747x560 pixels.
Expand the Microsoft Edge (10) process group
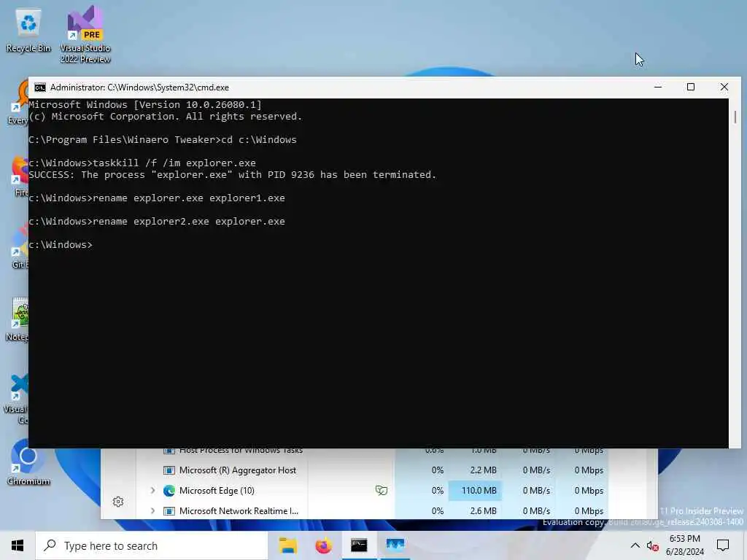pyautogui.click(x=152, y=491)
